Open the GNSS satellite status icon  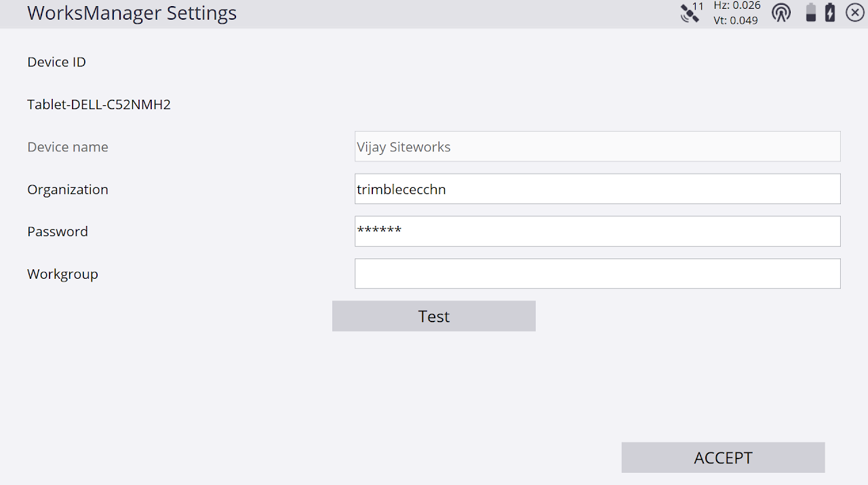[x=690, y=14]
